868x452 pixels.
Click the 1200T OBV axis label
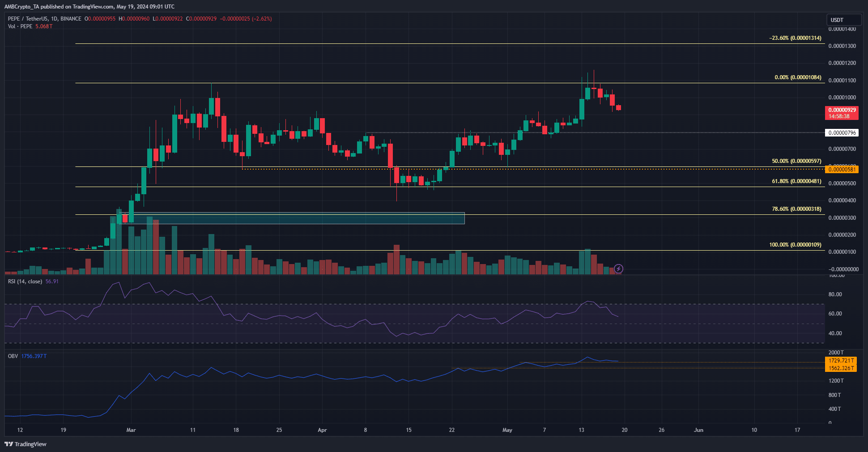coord(836,381)
